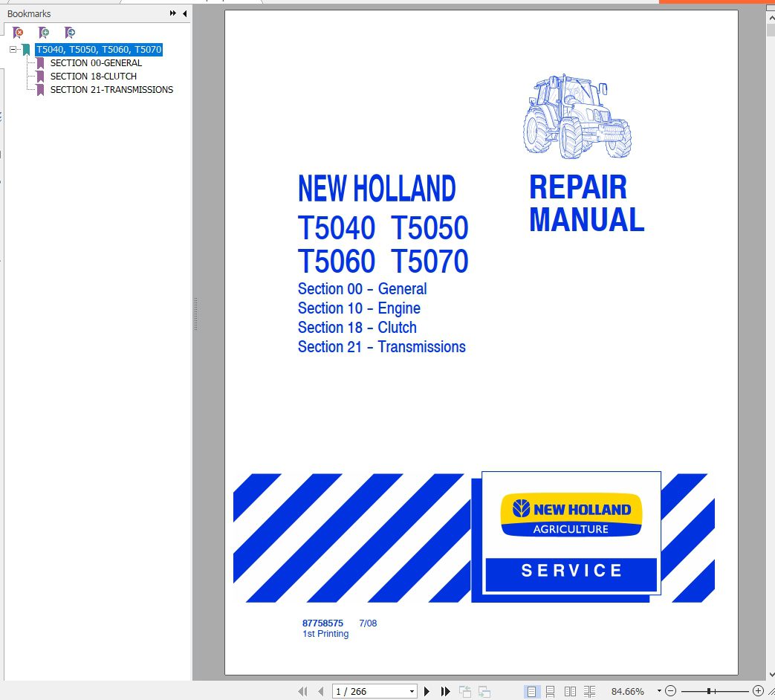This screenshot has height=700, width=775.
Task: Select continuous page view mode
Action: pos(550,691)
